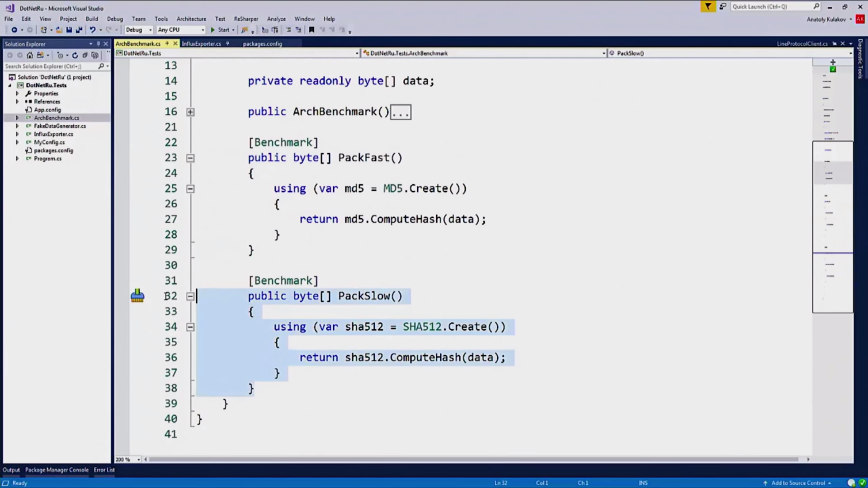Click Collapse All icon in Solution Explorer

click(85, 55)
